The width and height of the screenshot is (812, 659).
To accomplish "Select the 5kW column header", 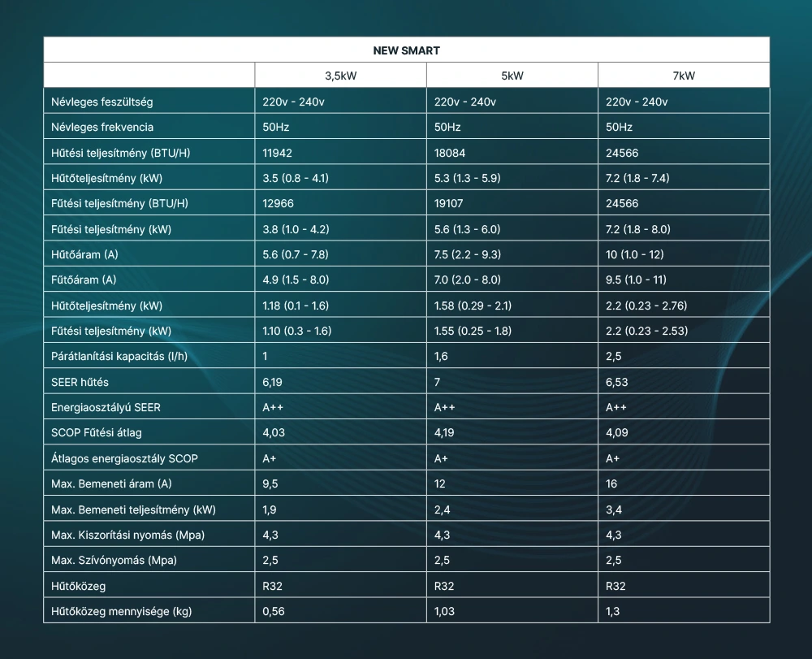I will coord(512,76).
